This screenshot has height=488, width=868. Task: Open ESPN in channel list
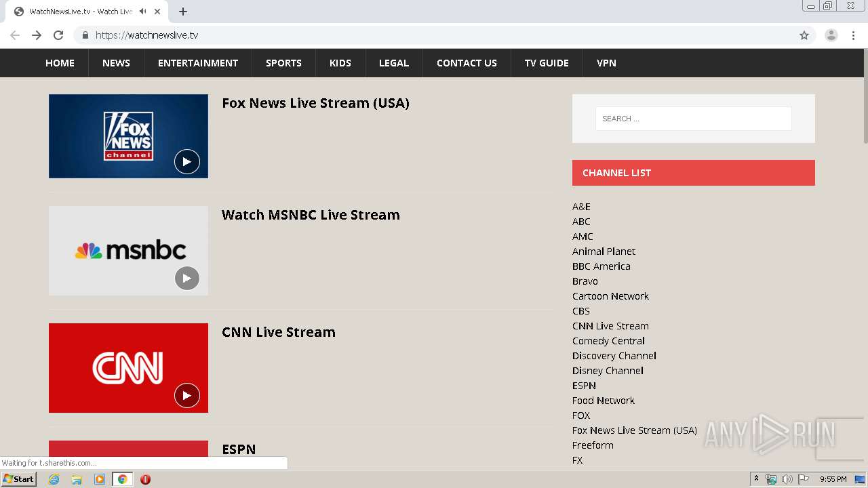click(x=584, y=386)
